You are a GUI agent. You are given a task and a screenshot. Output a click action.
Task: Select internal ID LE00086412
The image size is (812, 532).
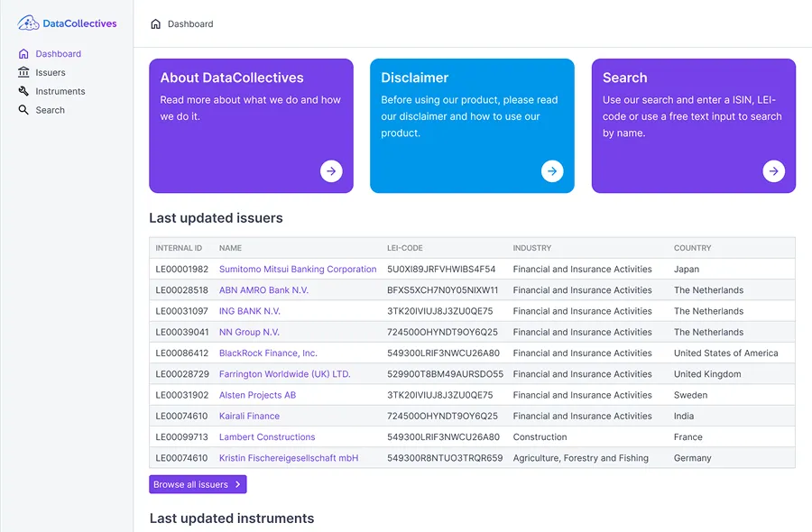coord(181,353)
